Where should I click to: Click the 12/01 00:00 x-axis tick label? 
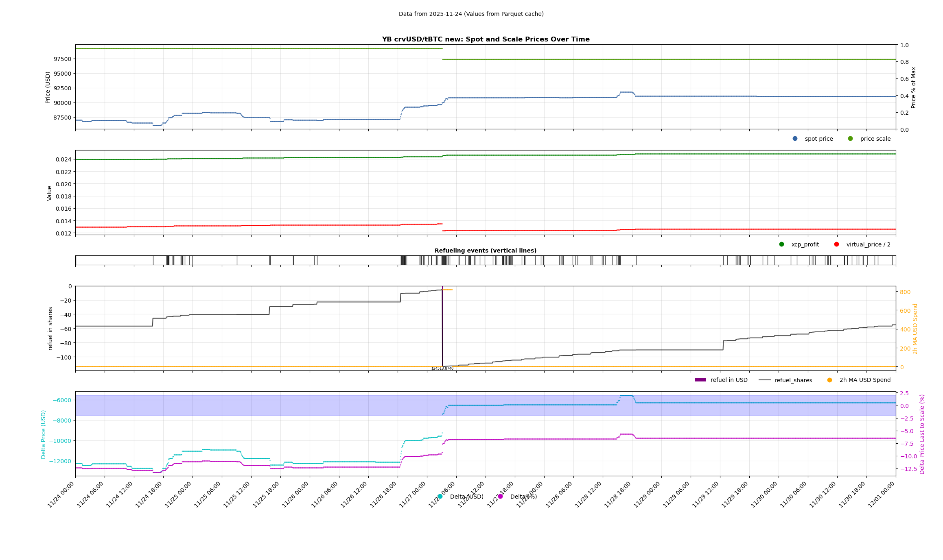click(x=882, y=495)
